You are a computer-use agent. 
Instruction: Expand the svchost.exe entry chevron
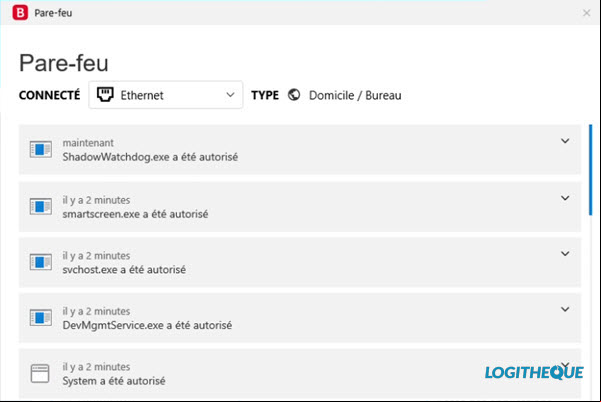[565, 254]
